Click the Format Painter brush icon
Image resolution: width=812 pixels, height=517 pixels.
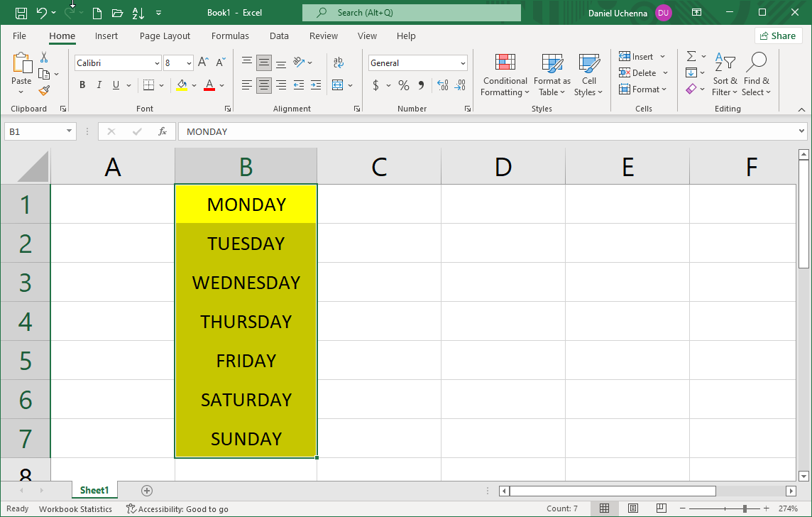pyautogui.click(x=44, y=91)
